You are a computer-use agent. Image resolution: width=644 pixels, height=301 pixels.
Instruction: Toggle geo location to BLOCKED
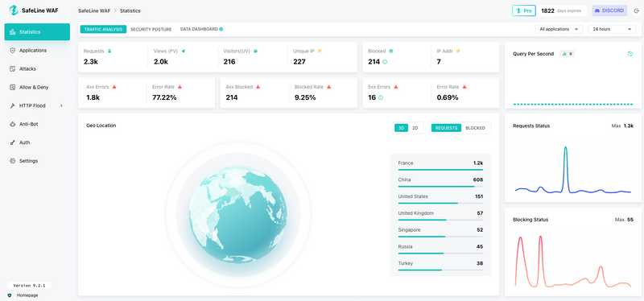point(475,128)
